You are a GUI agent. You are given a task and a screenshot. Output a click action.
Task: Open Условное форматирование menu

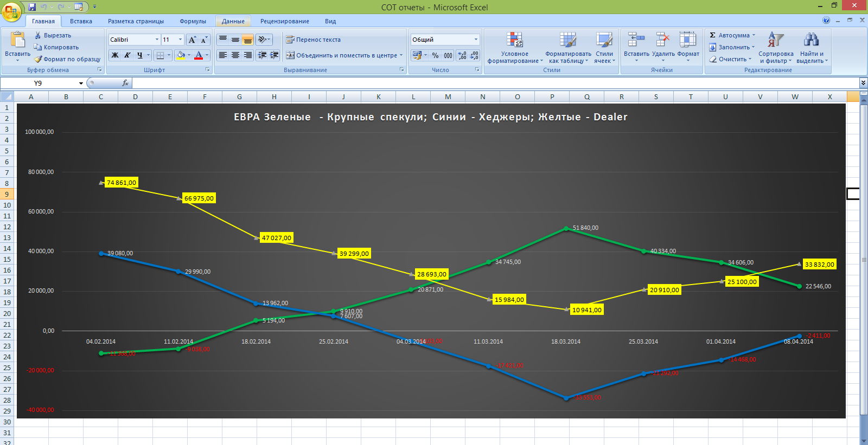pyautogui.click(x=515, y=48)
